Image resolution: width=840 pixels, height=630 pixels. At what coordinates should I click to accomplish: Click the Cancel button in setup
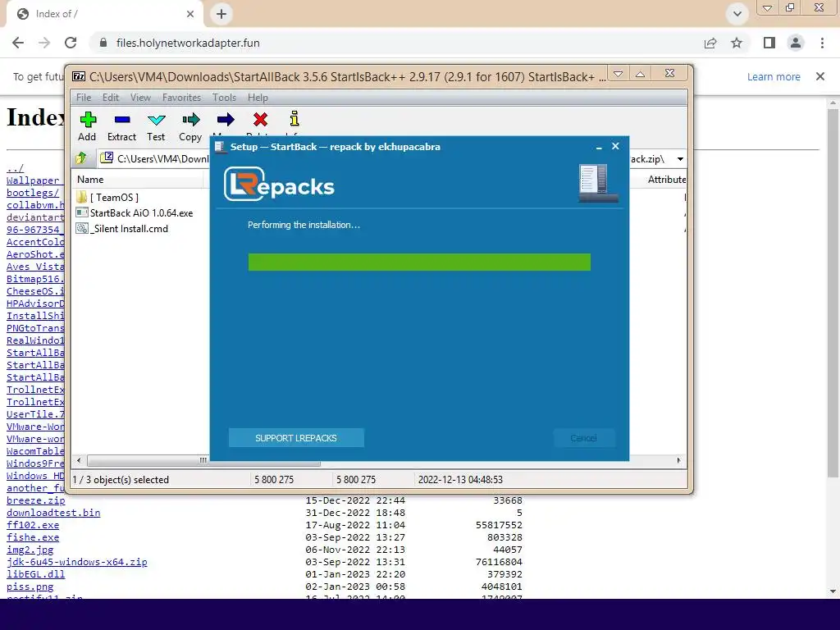(584, 438)
